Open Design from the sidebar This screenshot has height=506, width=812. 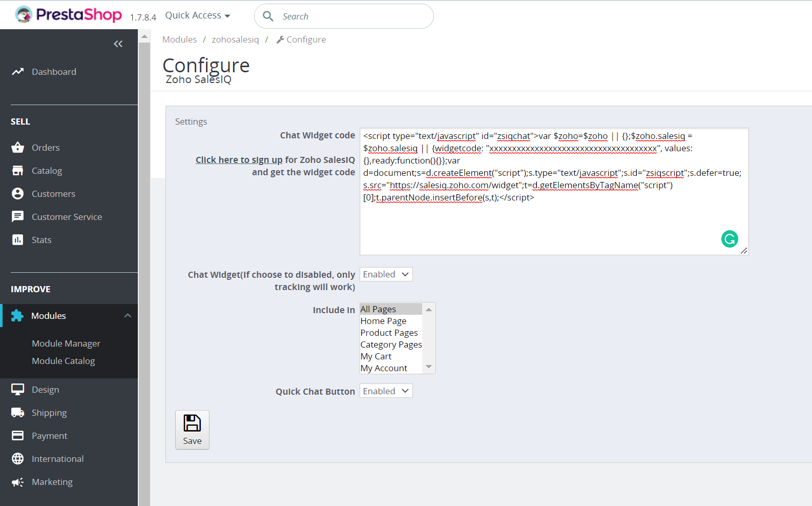pos(46,390)
